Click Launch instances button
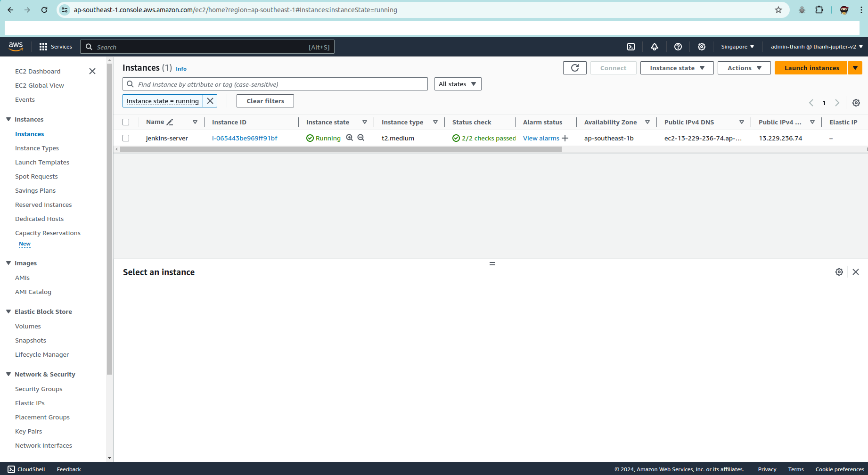This screenshot has width=868, height=475. [x=811, y=68]
